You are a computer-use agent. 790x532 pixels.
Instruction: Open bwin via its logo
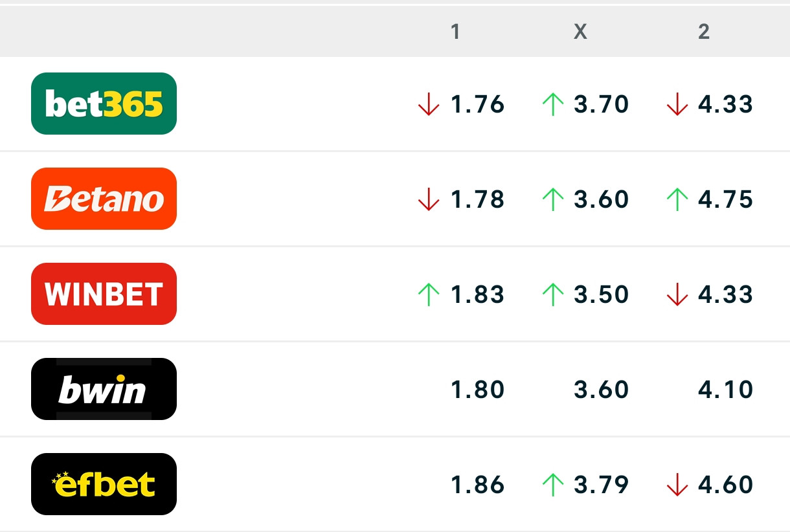(x=104, y=388)
